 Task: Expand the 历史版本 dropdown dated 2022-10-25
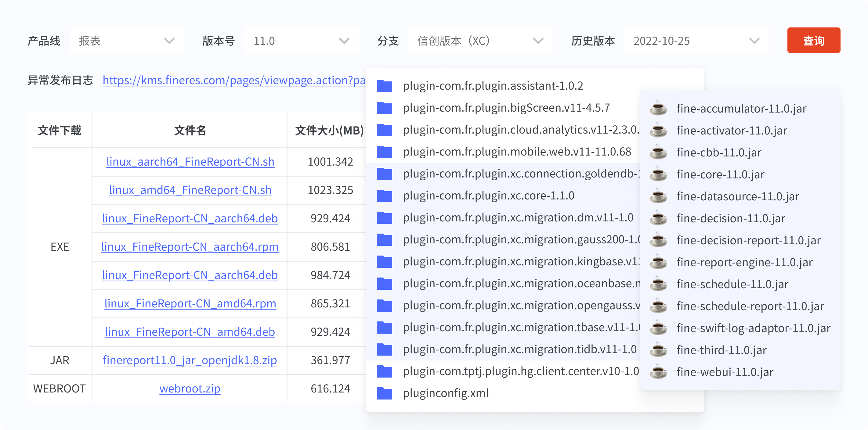click(x=696, y=41)
